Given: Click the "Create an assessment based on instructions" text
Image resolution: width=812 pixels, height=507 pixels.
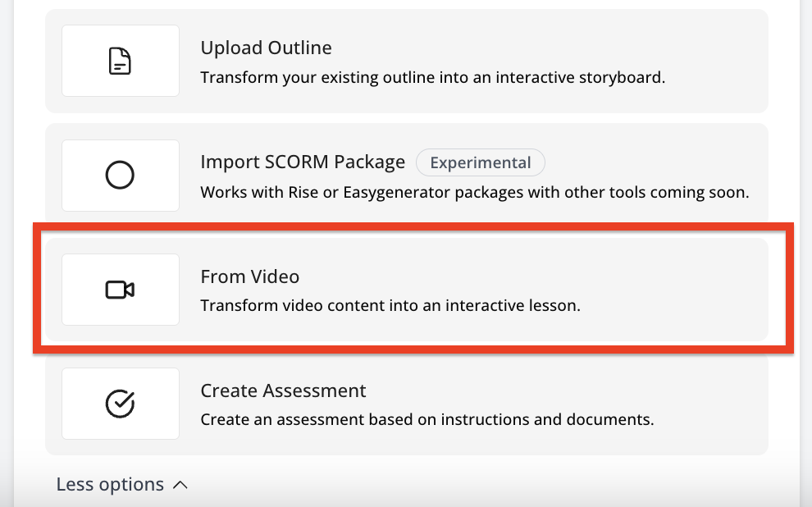Looking at the screenshot, I should [427, 420].
